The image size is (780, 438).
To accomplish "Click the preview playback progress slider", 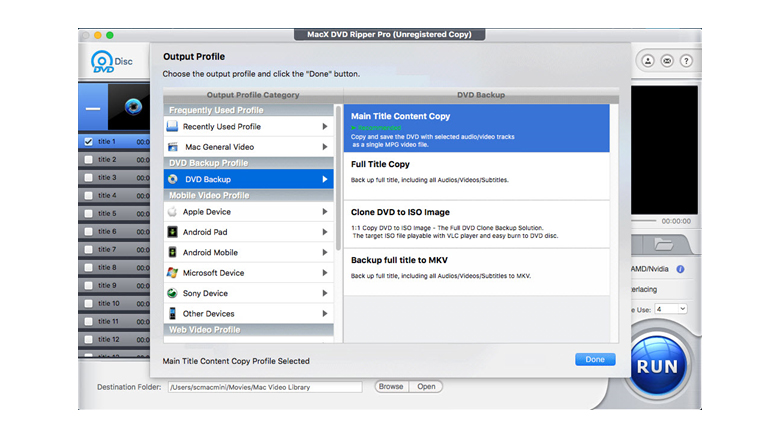I will (x=644, y=220).
